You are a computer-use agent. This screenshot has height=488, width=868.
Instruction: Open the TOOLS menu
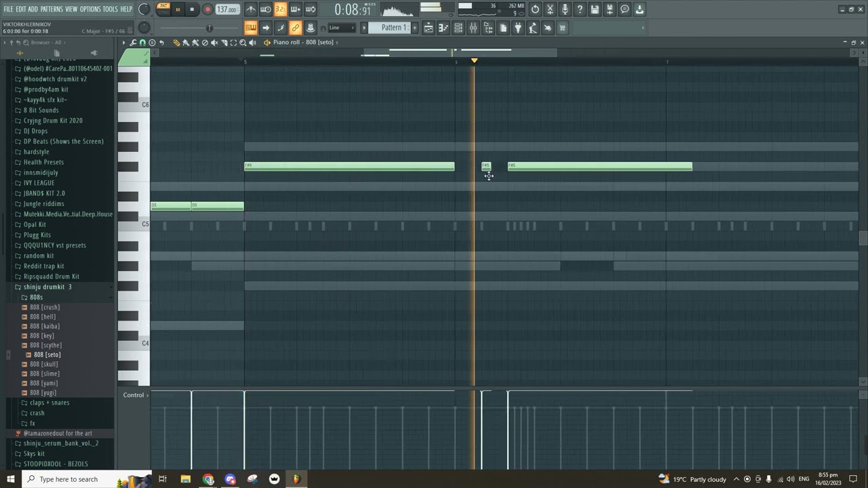pyautogui.click(x=111, y=9)
